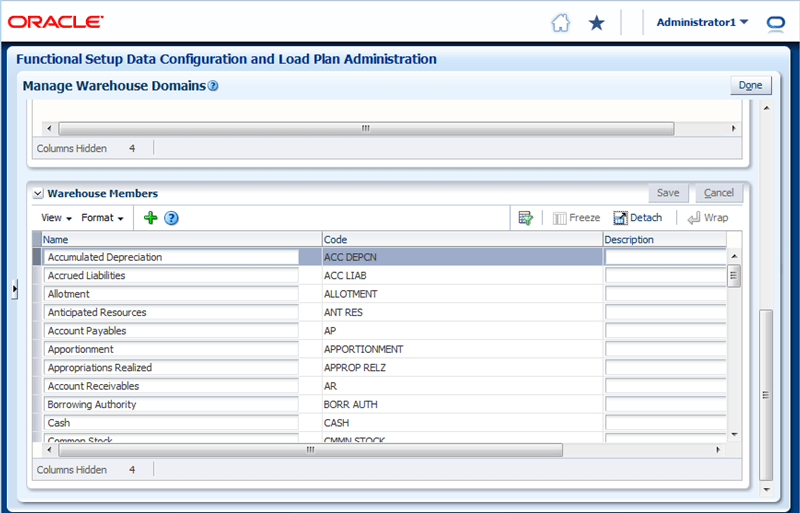The width and height of the screenshot is (800, 513).
Task: Click Save in Warehouse Members
Action: pyautogui.click(x=668, y=193)
